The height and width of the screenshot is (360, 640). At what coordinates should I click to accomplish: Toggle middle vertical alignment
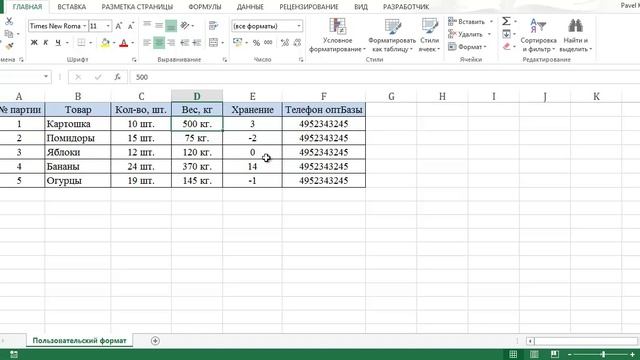[159, 26]
